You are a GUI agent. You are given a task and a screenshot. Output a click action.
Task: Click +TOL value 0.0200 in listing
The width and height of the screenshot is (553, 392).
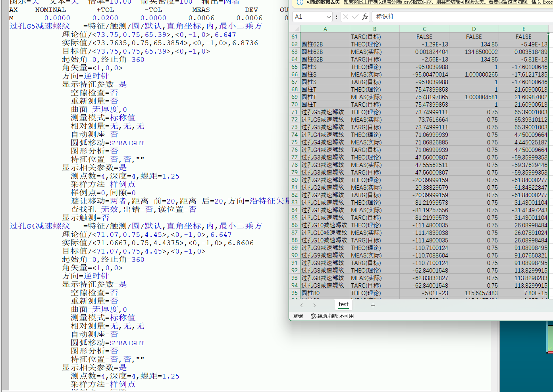(105, 18)
